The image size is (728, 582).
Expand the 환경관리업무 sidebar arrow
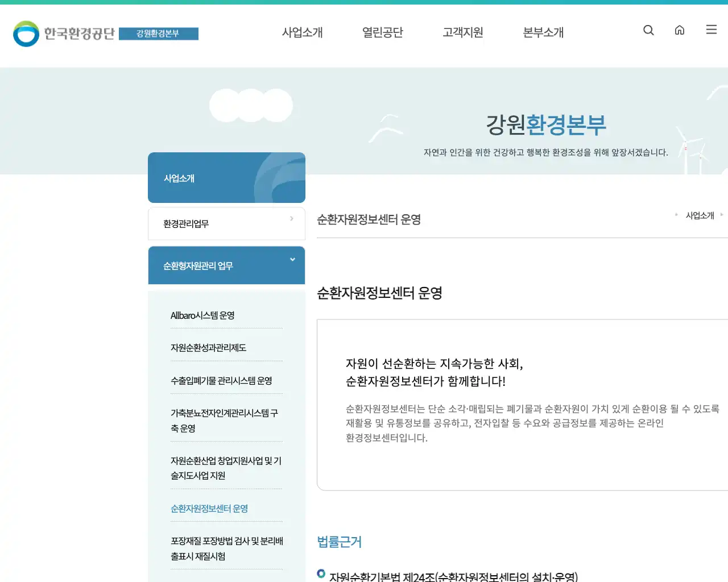pos(292,218)
